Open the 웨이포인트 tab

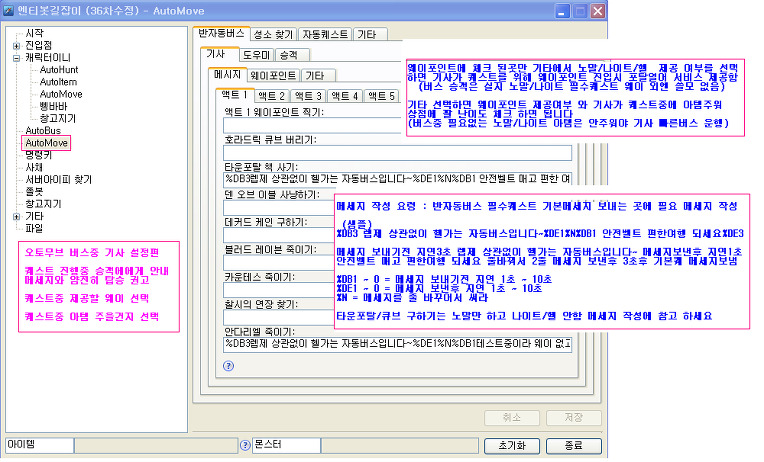tap(273, 76)
